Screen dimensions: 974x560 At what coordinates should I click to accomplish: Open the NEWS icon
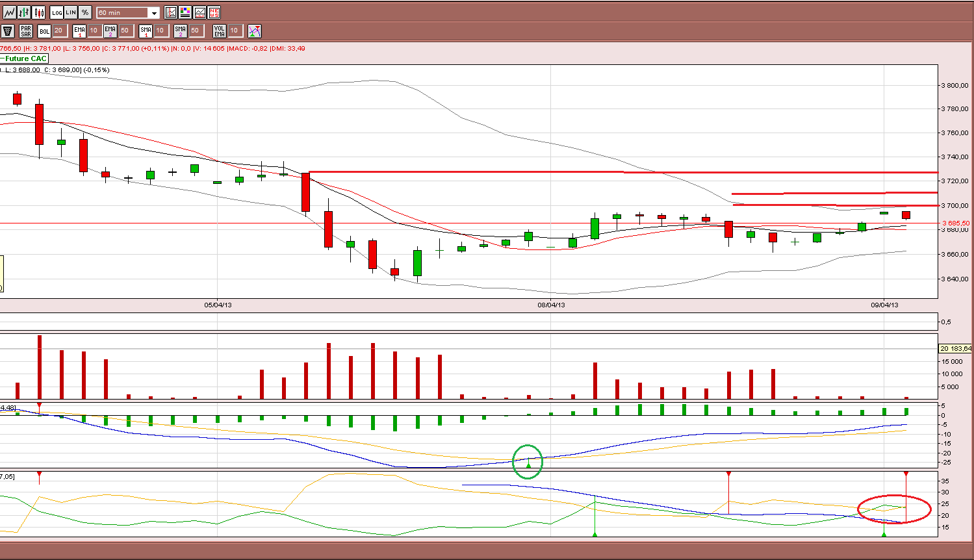click(214, 12)
